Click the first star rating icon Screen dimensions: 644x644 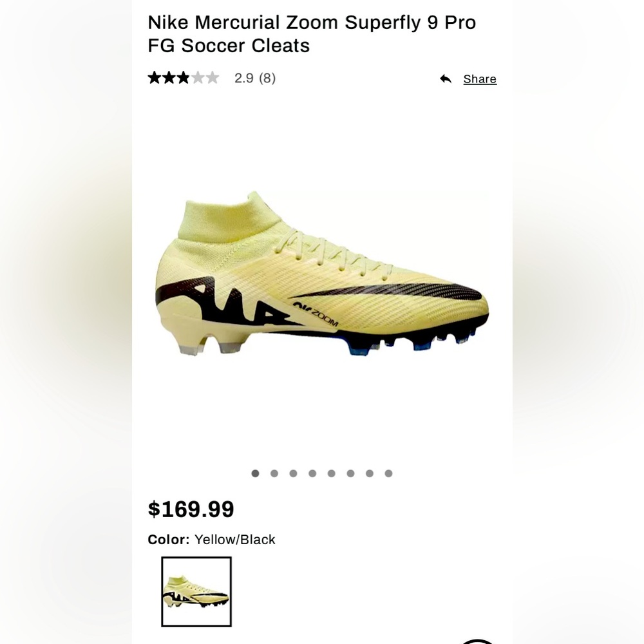155,77
